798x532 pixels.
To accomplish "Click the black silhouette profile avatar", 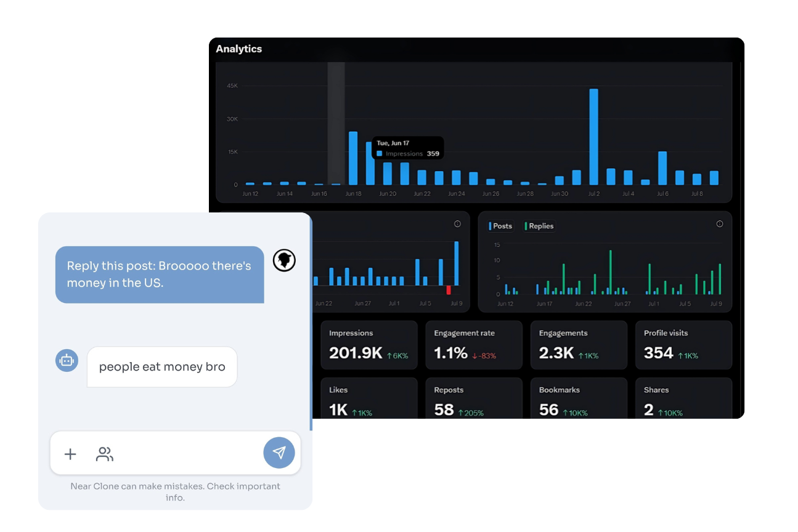I will click(x=283, y=260).
